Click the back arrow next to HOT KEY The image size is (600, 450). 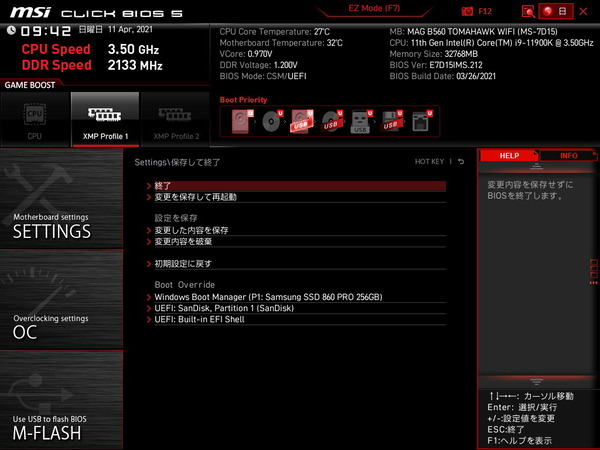(461, 161)
